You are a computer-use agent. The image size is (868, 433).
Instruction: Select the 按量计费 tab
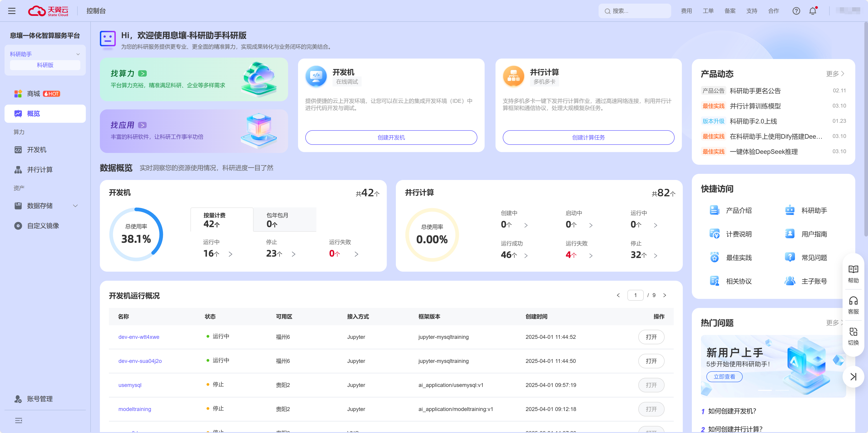pos(222,220)
